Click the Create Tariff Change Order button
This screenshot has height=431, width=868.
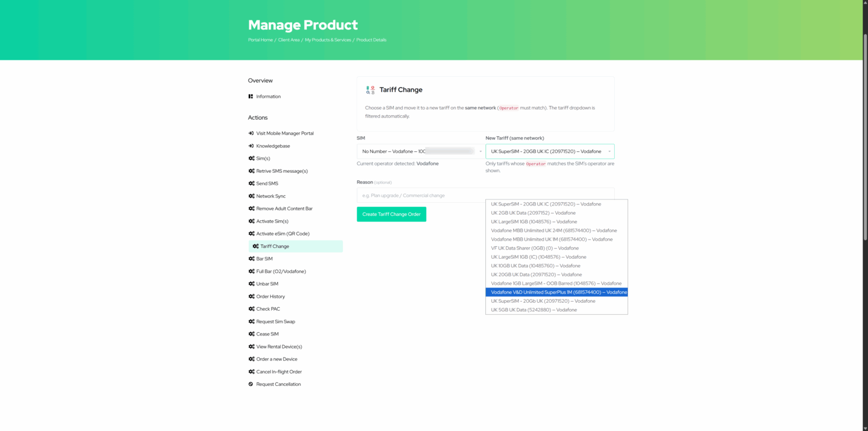391,214
